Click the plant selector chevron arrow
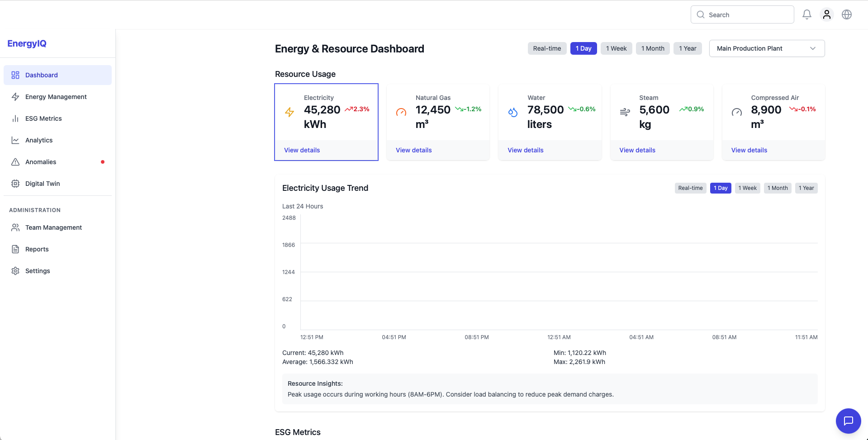The width and height of the screenshot is (868, 440). pyautogui.click(x=812, y=48)
